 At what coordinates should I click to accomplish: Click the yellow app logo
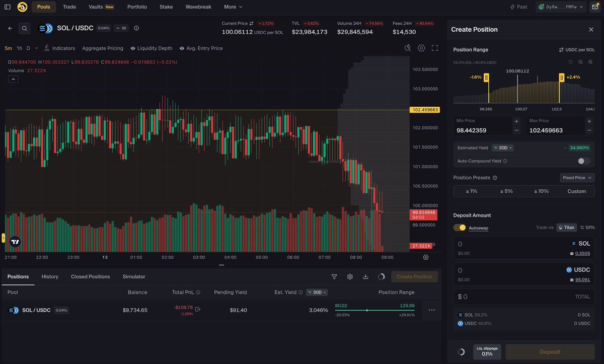tap(22, 7)
